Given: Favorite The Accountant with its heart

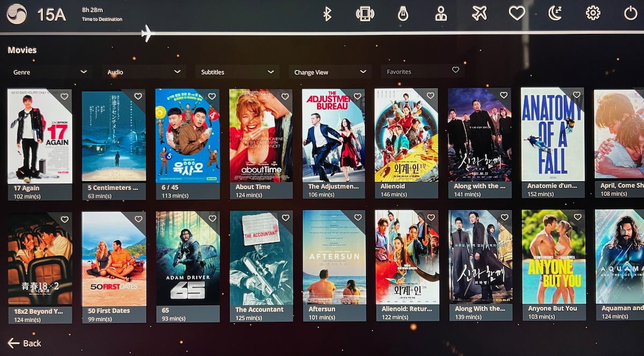Looking at the screenshot, I should click(286, 218).
